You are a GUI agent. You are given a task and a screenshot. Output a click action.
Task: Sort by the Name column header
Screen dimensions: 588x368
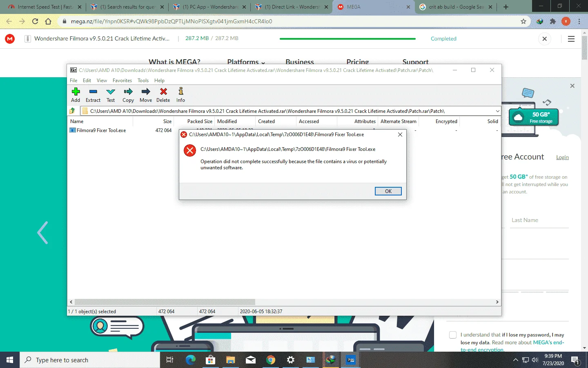[100, 121]
